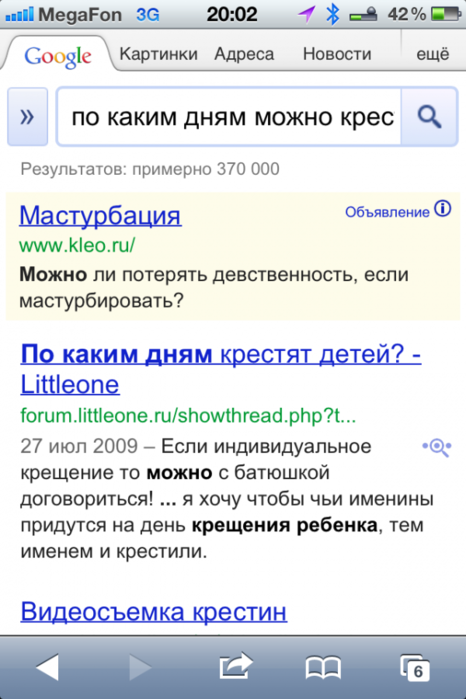Switch to the Новости tab

click(337, 54)
